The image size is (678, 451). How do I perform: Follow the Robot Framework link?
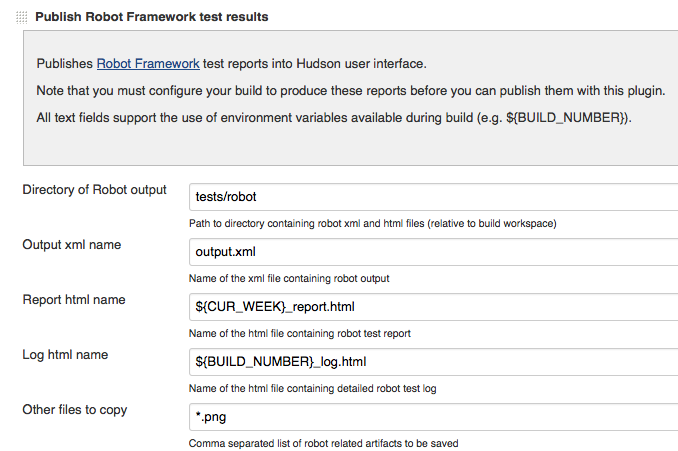tap(148, 64)
